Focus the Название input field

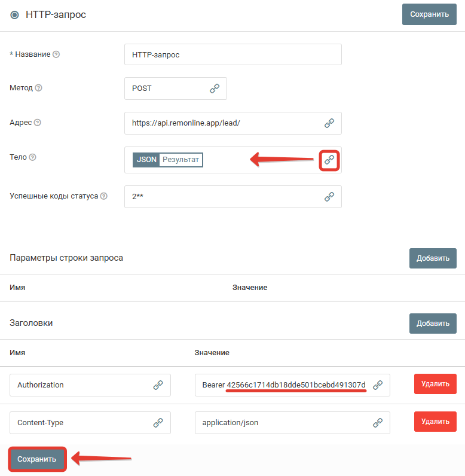tap(233, 54)
